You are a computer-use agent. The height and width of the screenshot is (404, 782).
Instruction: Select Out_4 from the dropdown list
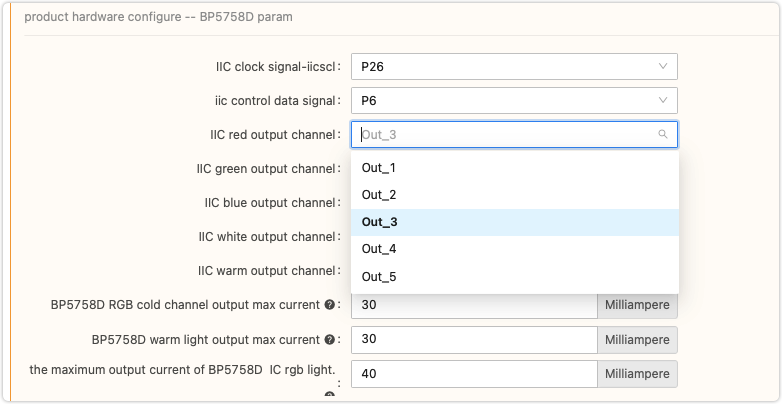pos(515,249)
